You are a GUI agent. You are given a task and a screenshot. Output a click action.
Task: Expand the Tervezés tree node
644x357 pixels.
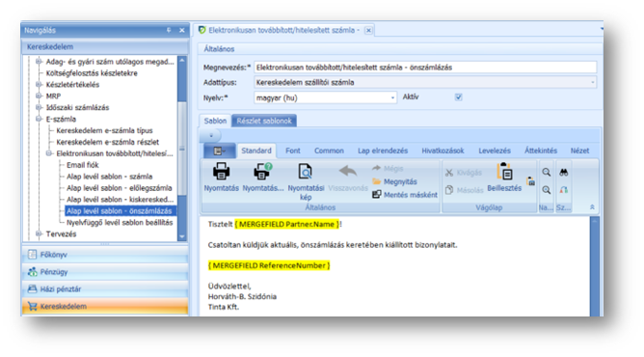39,233
